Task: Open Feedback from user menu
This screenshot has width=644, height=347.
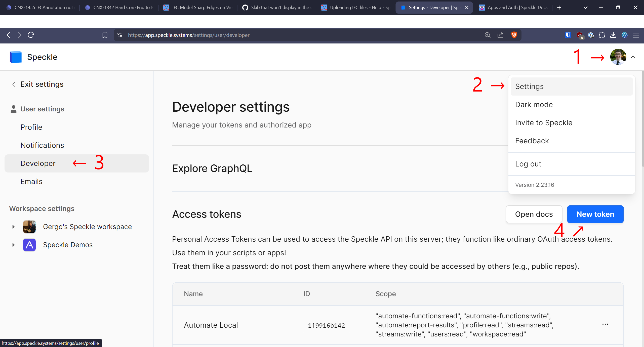Action: click(572, 141)
